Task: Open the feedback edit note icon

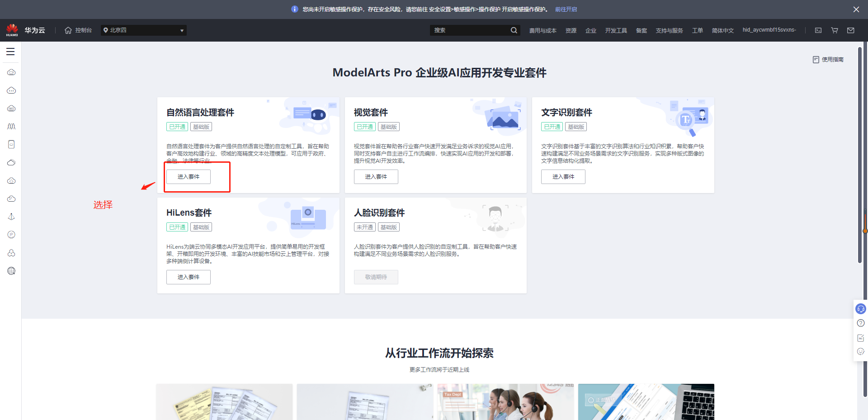Action: [x=861, y=338]
